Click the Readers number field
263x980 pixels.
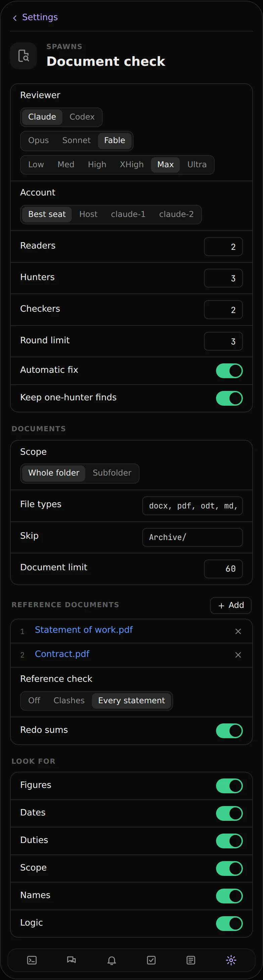pos(223,247)
